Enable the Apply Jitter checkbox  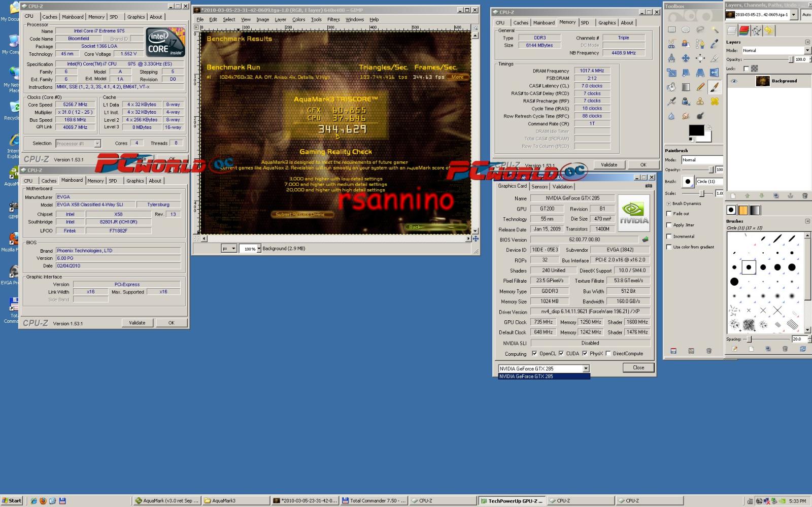tap(669, 225)
